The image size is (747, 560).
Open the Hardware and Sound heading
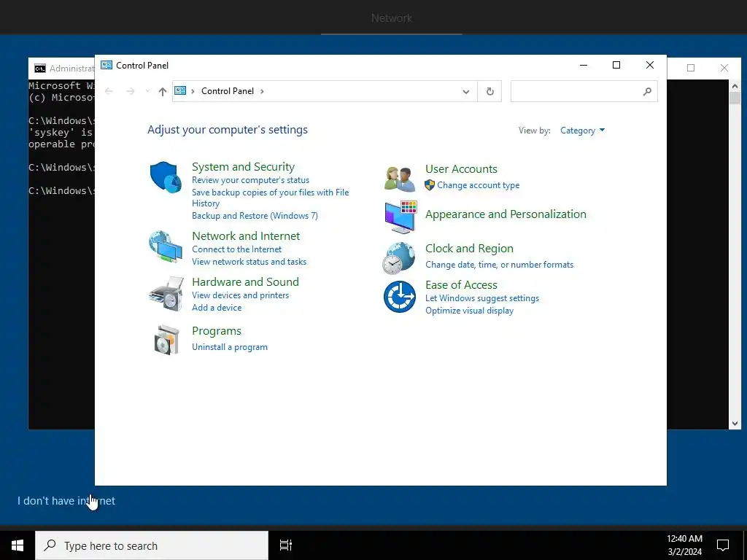[x=245, y=281]
